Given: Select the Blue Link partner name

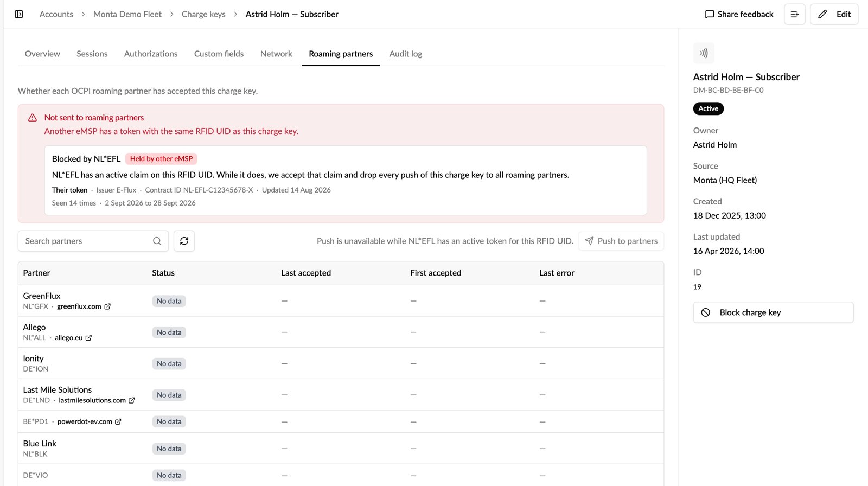Looking at the screenshot, I should [x=40, y=444].
